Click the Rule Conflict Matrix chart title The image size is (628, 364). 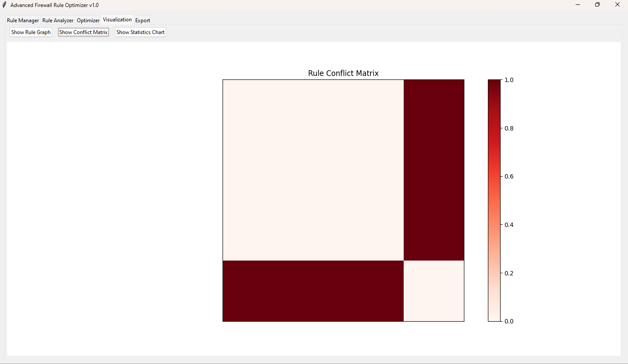(x=343, y=73)
